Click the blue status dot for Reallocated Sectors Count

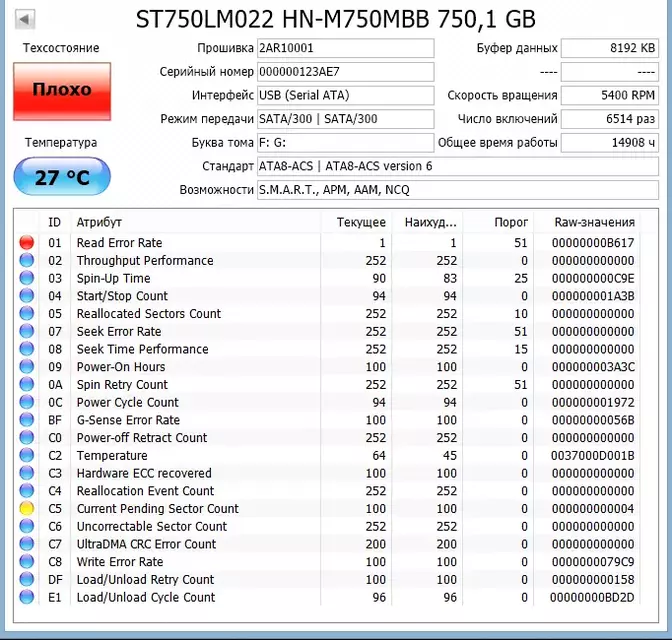(x=27, y=313)
